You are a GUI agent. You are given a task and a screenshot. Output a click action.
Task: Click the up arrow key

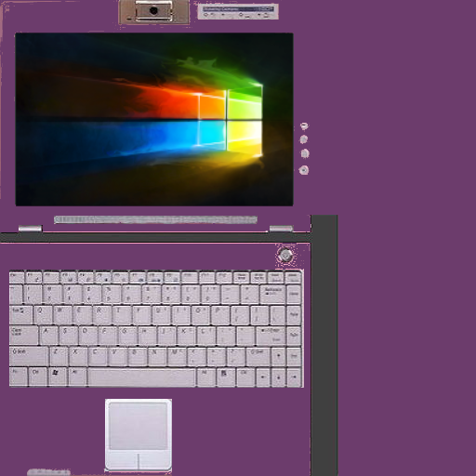[278, 356]
